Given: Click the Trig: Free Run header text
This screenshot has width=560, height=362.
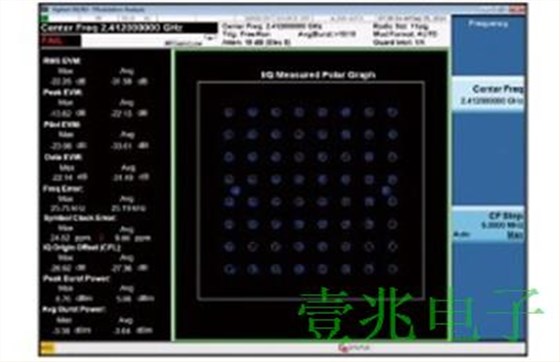Looking at the screenshot, I should (x=247, y=34).
